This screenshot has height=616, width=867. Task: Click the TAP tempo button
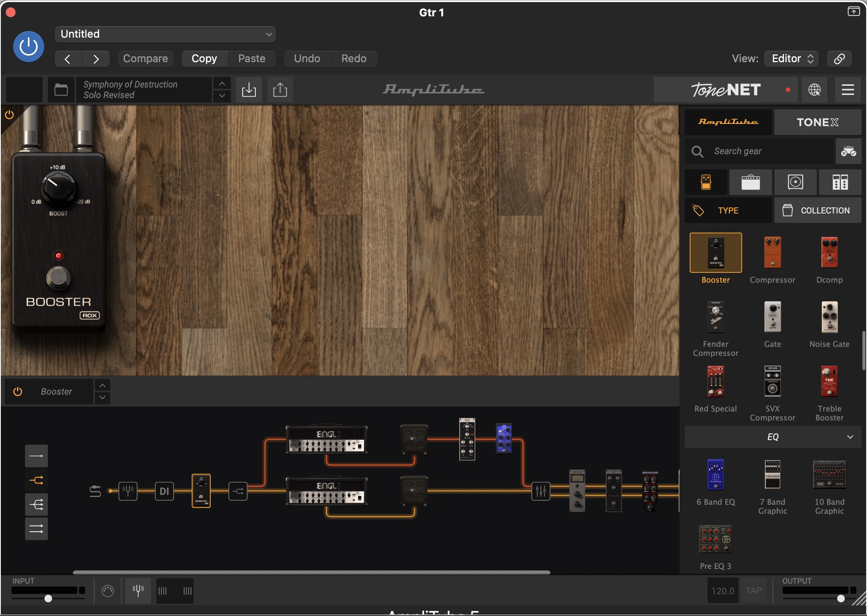click(753, 591)
